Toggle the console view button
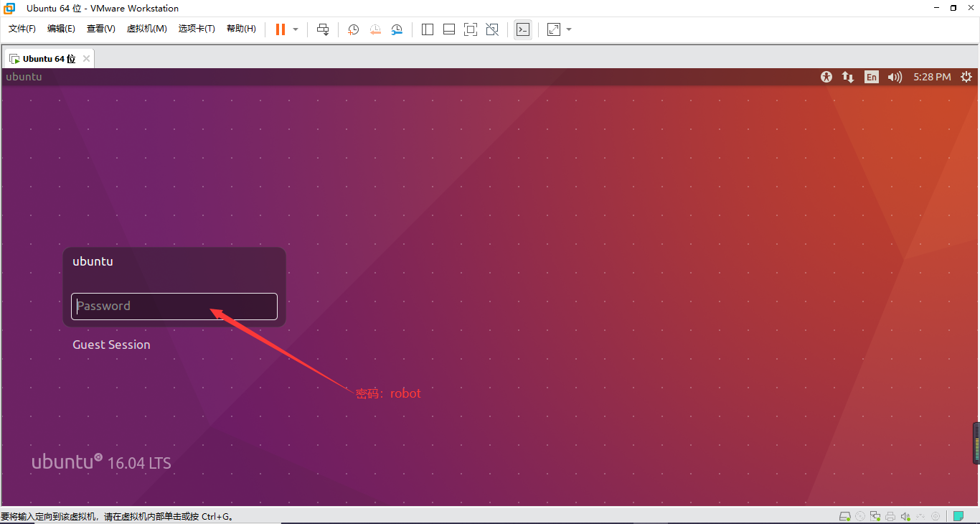 (523, 29)
